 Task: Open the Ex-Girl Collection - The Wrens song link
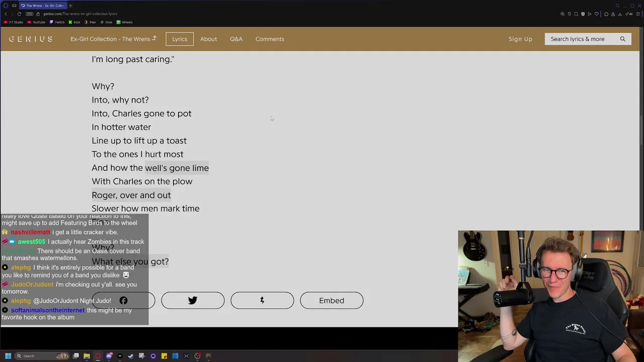tap(113, 39)
